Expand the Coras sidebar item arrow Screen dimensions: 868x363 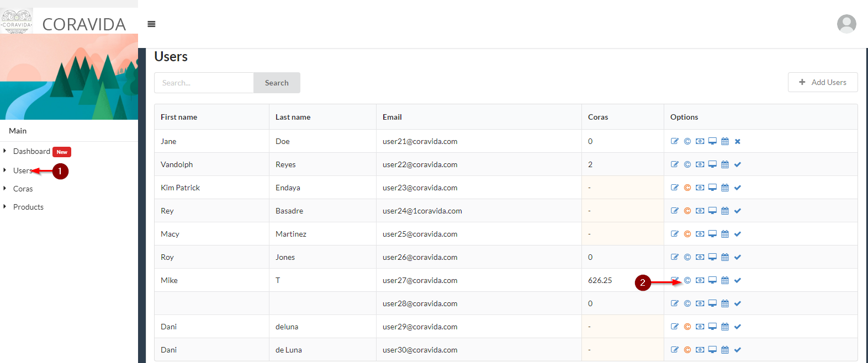tap(5, 189)
